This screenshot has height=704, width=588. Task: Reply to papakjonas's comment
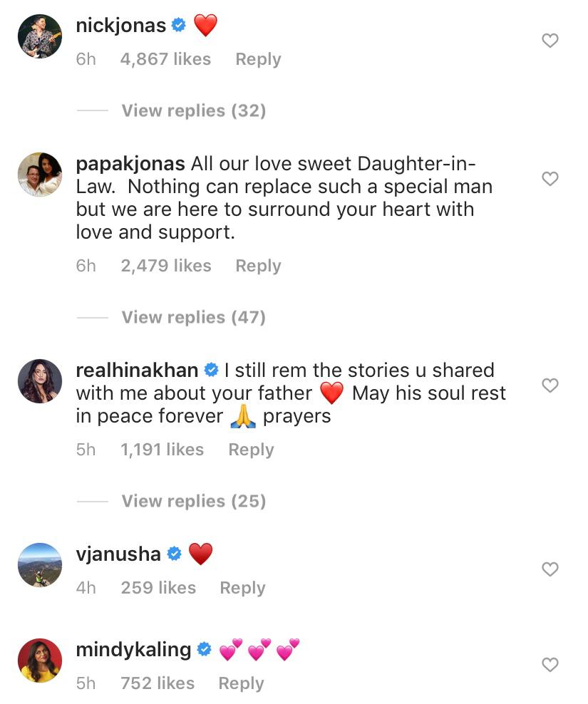[x=258, y=266]
